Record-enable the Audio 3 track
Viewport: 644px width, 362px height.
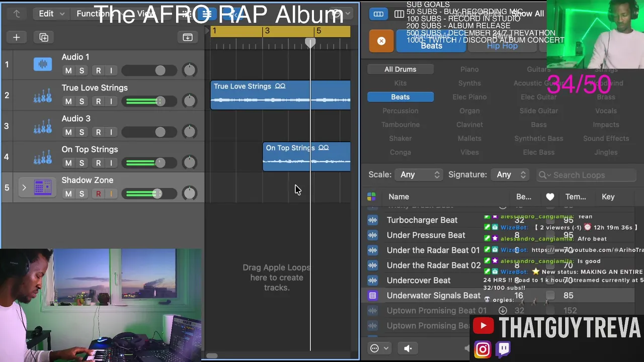coord(98,132)
